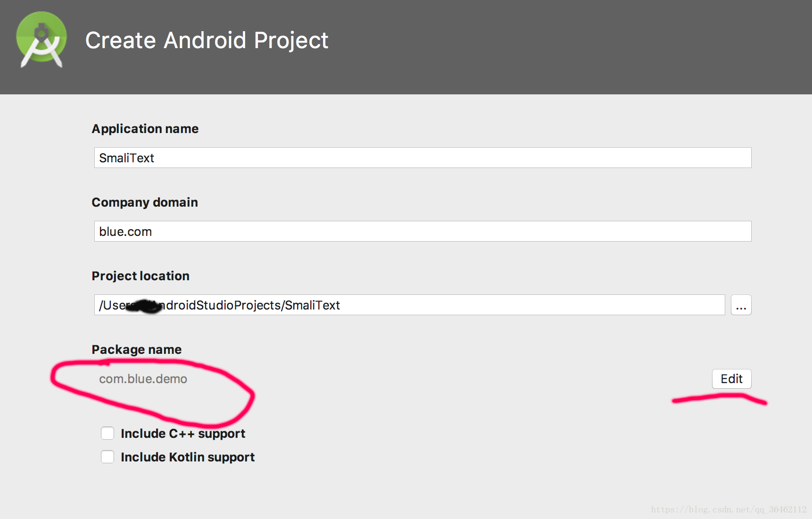Screen dimensions: 812x519
Task: Click the Package name label
Action: [137, 350]
